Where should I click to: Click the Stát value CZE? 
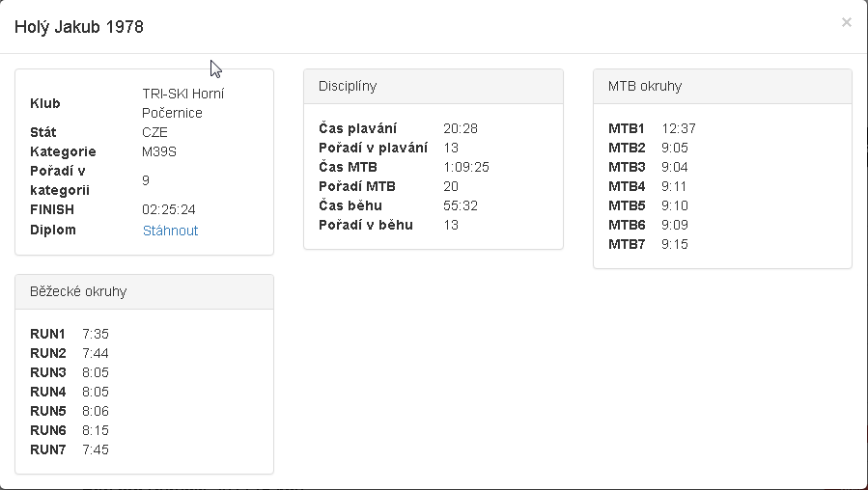point(154,132)
